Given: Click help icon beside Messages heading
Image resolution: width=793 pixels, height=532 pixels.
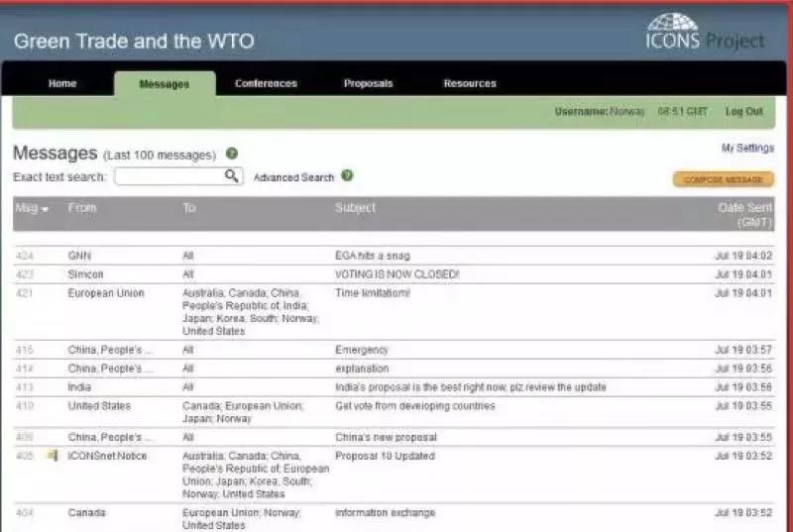Looking at the screenshot, I should coord(232,154).
